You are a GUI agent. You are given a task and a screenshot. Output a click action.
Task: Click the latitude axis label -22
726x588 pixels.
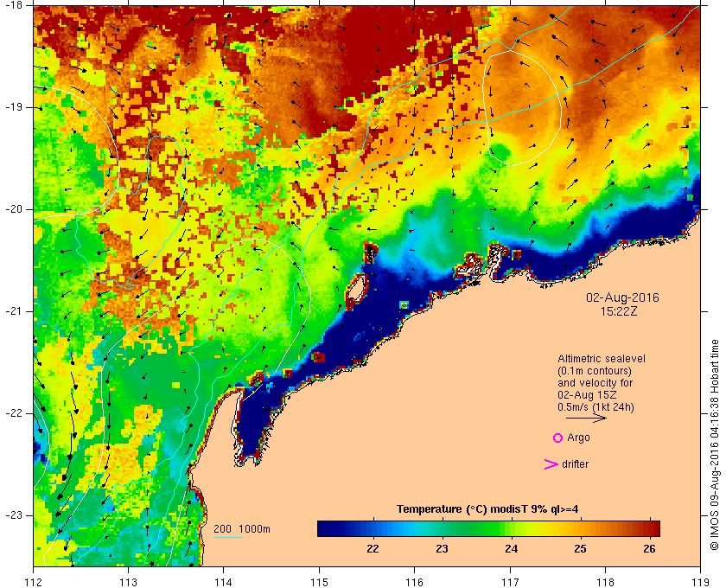12,413
